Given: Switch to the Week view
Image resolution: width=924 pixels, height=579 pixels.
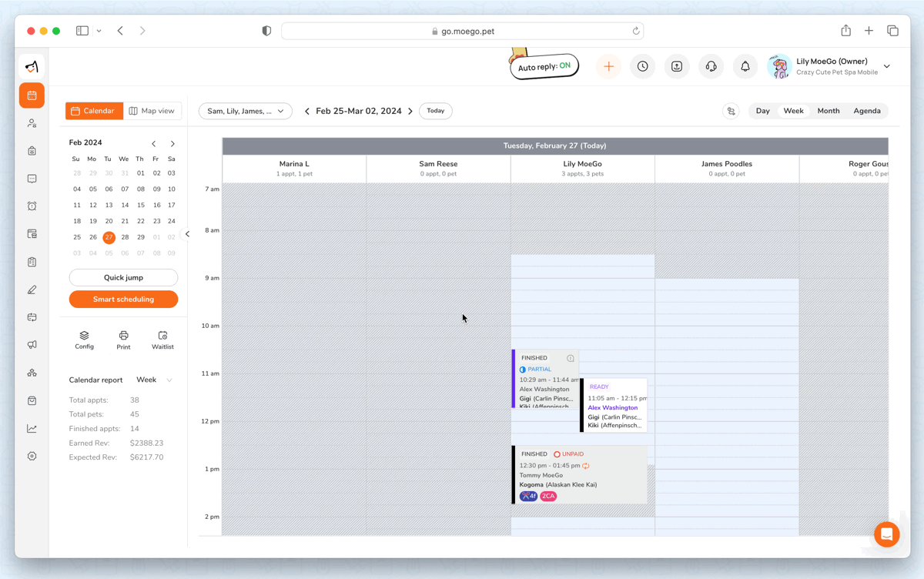Looking at the screenshot, I should (x=793, y=111).
